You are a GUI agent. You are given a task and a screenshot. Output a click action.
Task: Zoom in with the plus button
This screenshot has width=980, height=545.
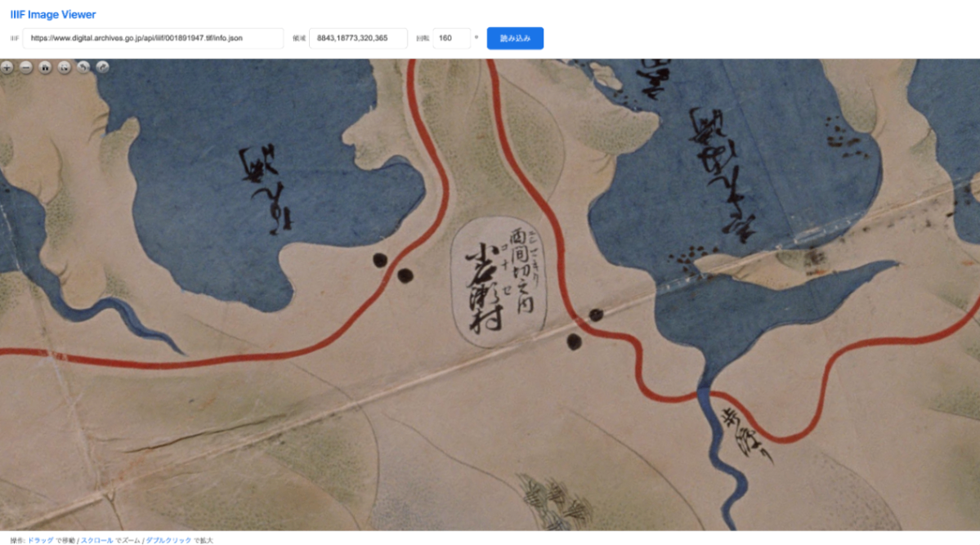(x=7, y=67)
